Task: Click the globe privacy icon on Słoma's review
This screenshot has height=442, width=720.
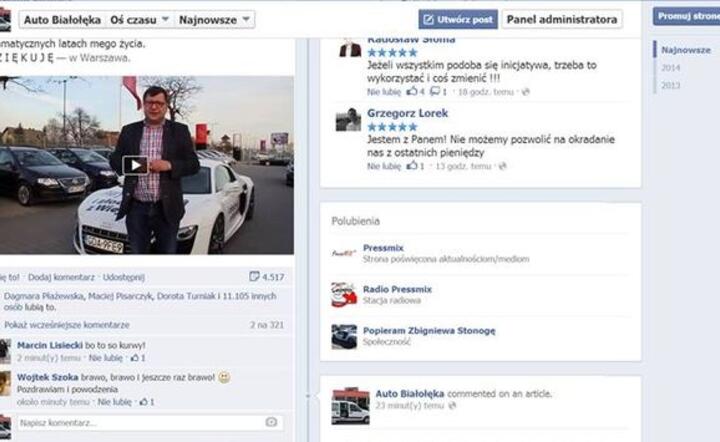Action: coord(526,92)
